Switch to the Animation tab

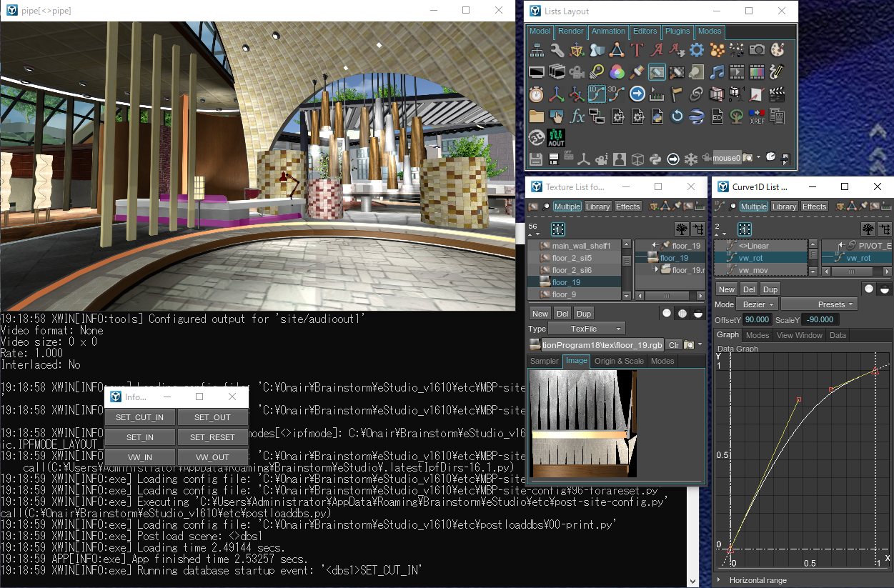tap(608, 31)
